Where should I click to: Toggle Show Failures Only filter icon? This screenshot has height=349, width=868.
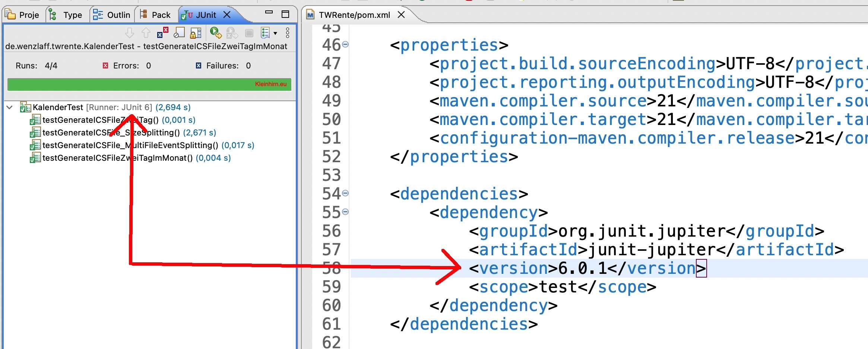tap(162, 33)
